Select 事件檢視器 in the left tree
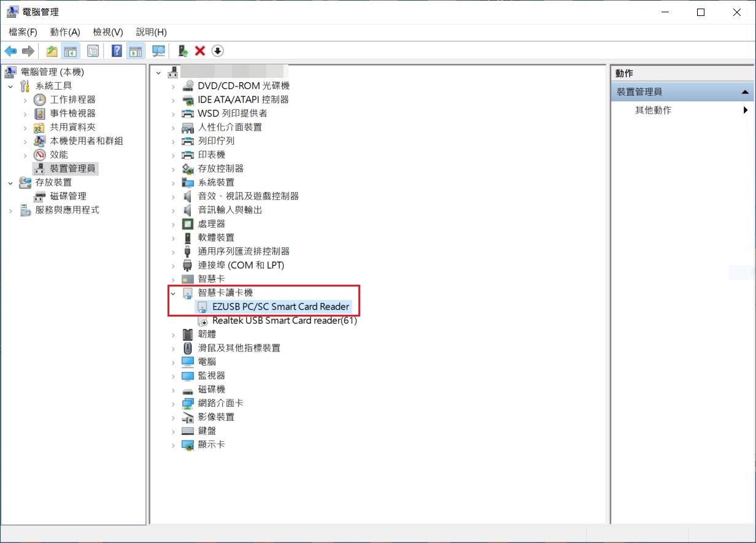The height and width of the screenshot is (543, 756). click(x=72, y=113)
